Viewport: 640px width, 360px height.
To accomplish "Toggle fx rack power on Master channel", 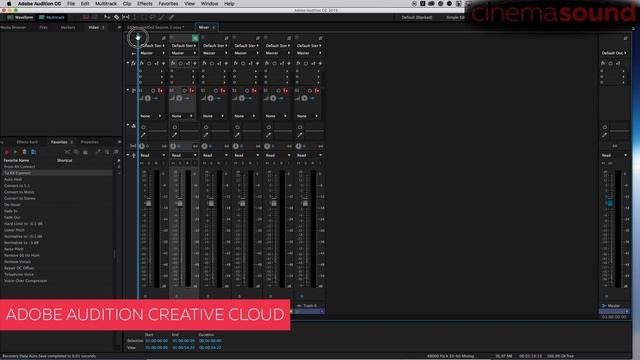I will click(x=611, y=63).
